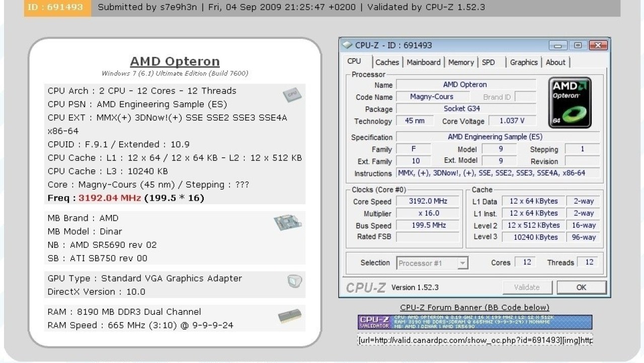644x363 pixels.
Task: Click the AMD Opteron logo in CPU-Z
Action: click(x=570, y=103)
